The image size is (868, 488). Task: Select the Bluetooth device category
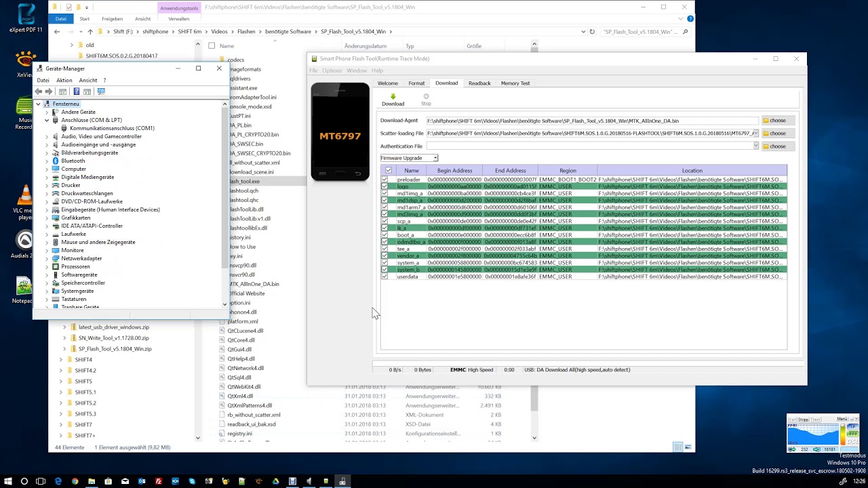(73, 161)
